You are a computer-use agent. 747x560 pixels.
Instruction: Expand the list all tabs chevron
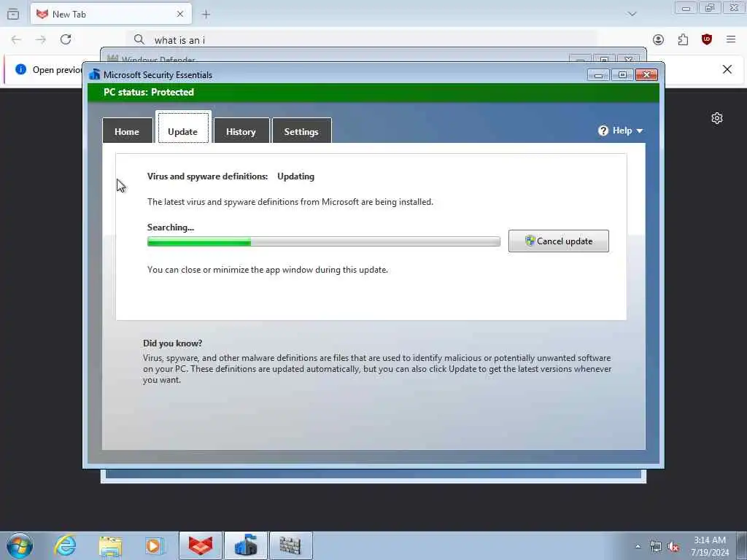tap(632, 14)
